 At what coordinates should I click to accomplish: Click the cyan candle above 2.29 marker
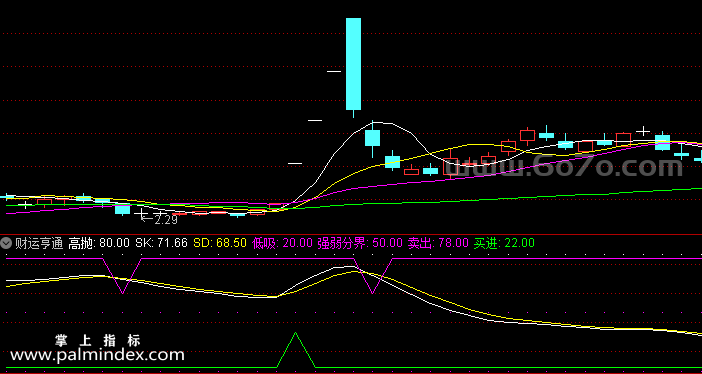pyautogui.click(x=122, y=209)
